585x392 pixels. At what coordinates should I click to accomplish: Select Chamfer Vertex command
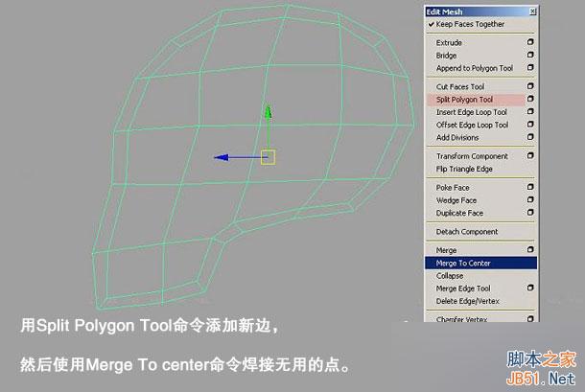(x=461, y=319)
